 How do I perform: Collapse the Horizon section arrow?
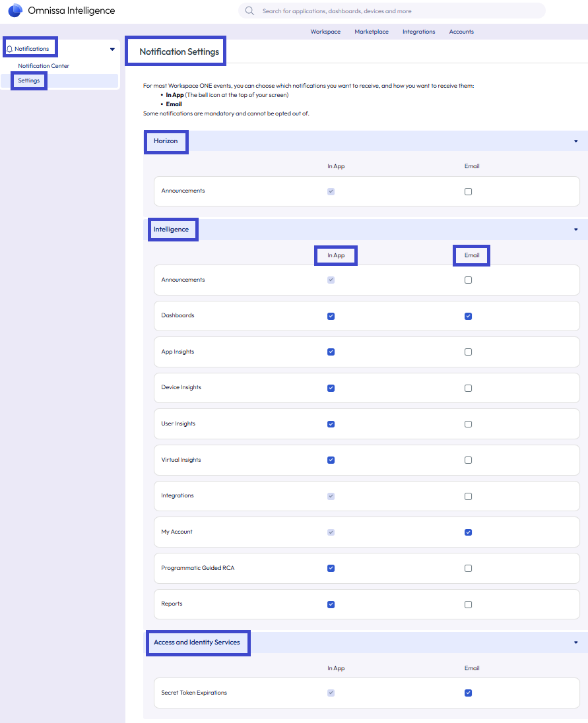coord(575,141)
